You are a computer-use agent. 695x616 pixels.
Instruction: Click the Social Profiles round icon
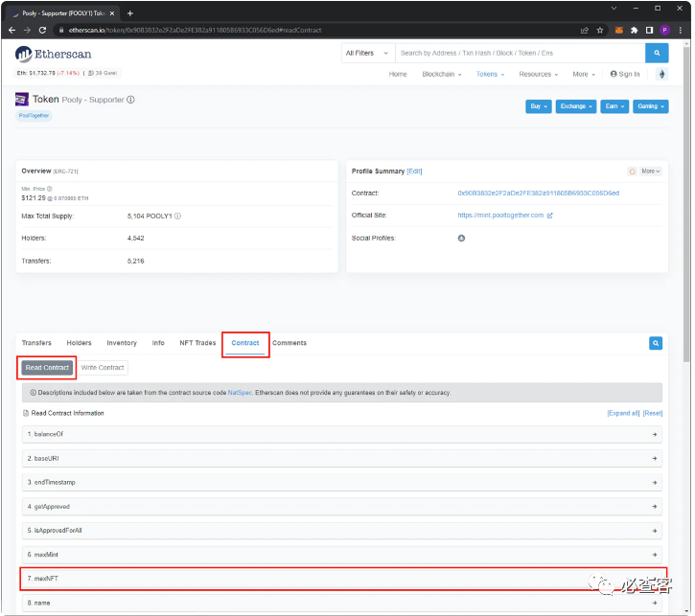[461, 239]
